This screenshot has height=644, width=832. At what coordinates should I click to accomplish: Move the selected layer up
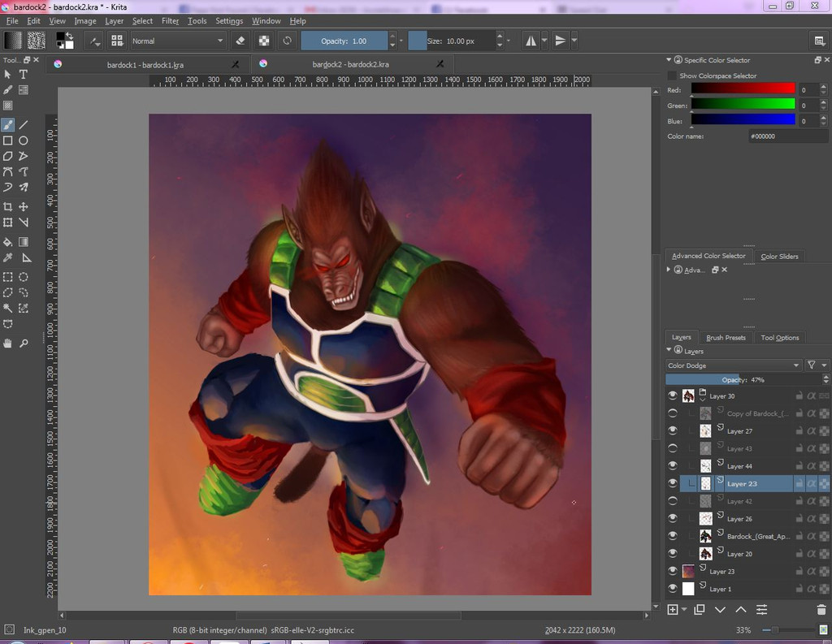pos(741,610)
